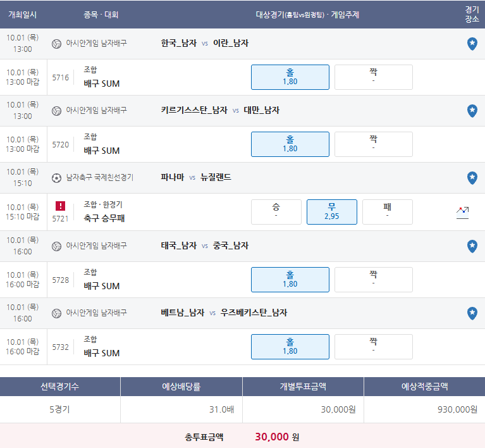485x448 pixels.
Task: Toggle 홀 1.80 selection for game 5716
Action: pos(290,77)
